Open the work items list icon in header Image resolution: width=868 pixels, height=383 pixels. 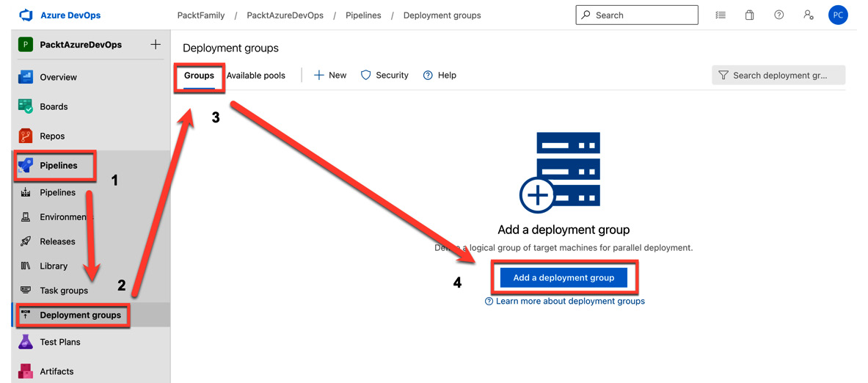click(x=721, y=15)
